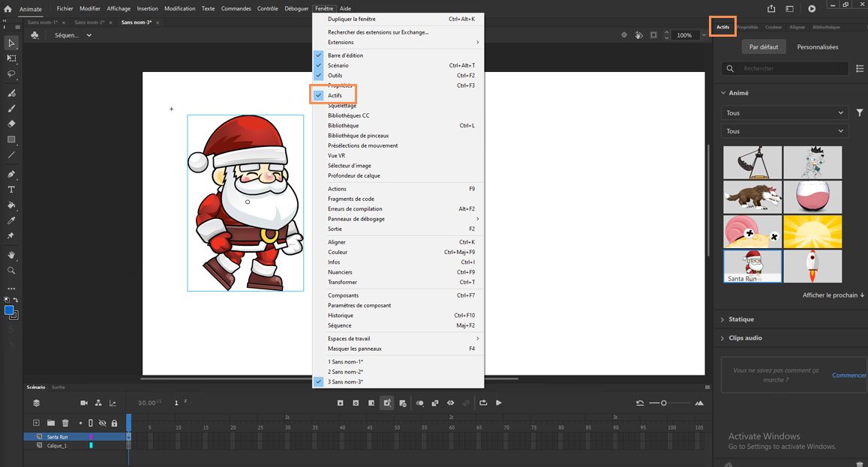Select the Hand tool

pyautogui.click(x=11, y=255)
